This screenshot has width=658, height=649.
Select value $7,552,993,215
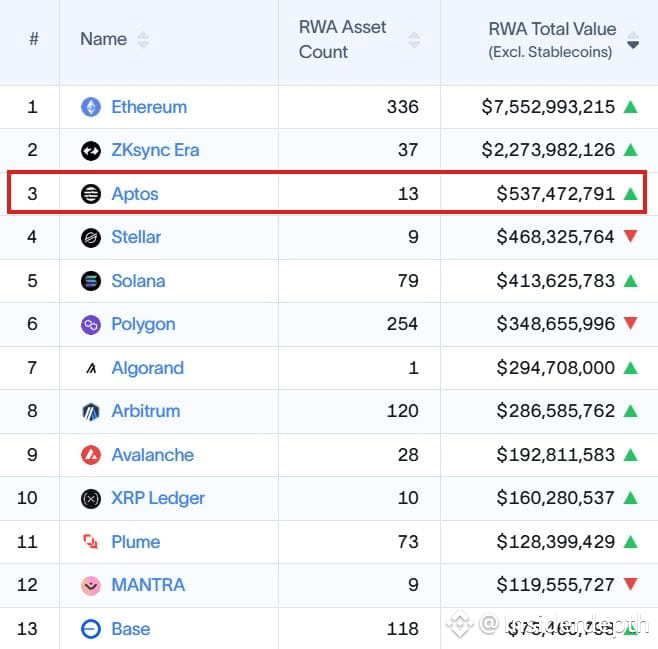(548, 107)
